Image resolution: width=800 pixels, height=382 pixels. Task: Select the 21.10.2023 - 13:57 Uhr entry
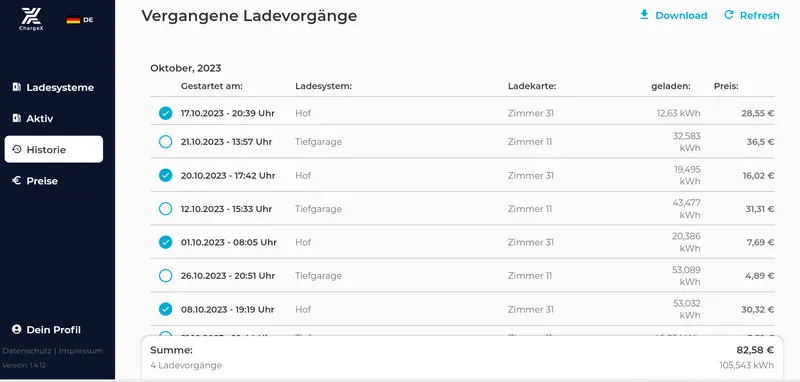165,142
